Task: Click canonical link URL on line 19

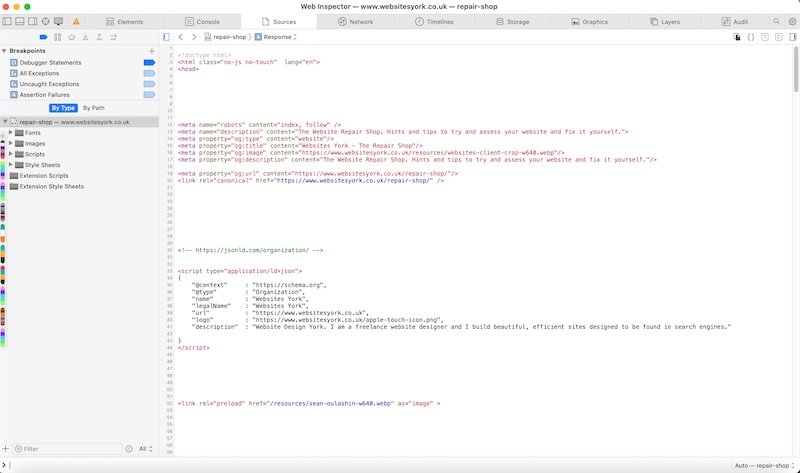Action: pyautogui.click(x=353, y=180)
